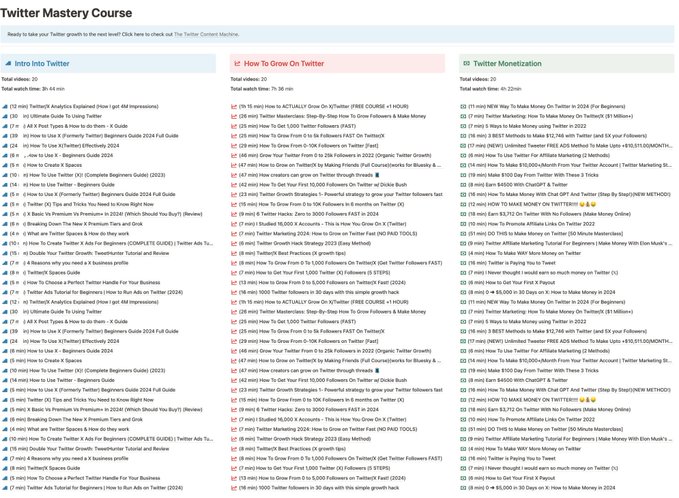This screenshot has height=498, width=679.
Task: Click the Twitter Mastery Course page title
Action: click(x=66, y=13)
